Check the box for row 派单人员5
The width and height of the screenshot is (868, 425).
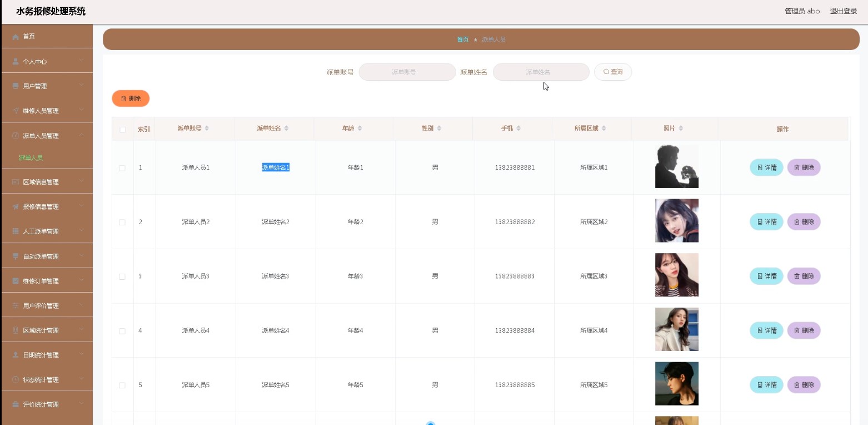point(122,386)
